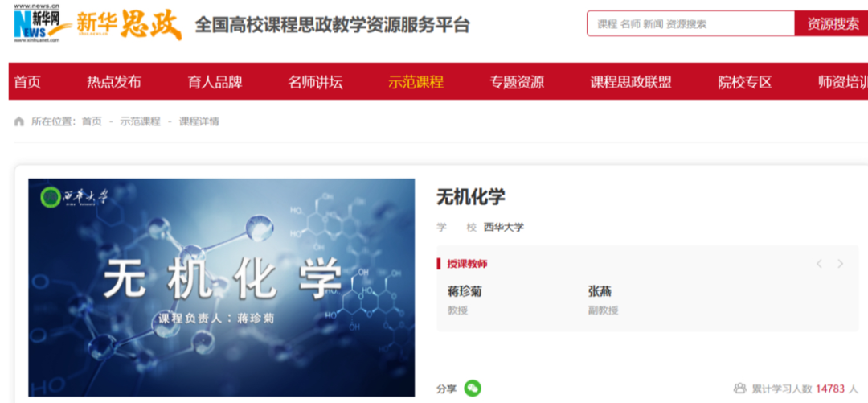Click the 新华思政 orange logo
The height and width of the screenshot is (403, 868).
tap(129, 25)
